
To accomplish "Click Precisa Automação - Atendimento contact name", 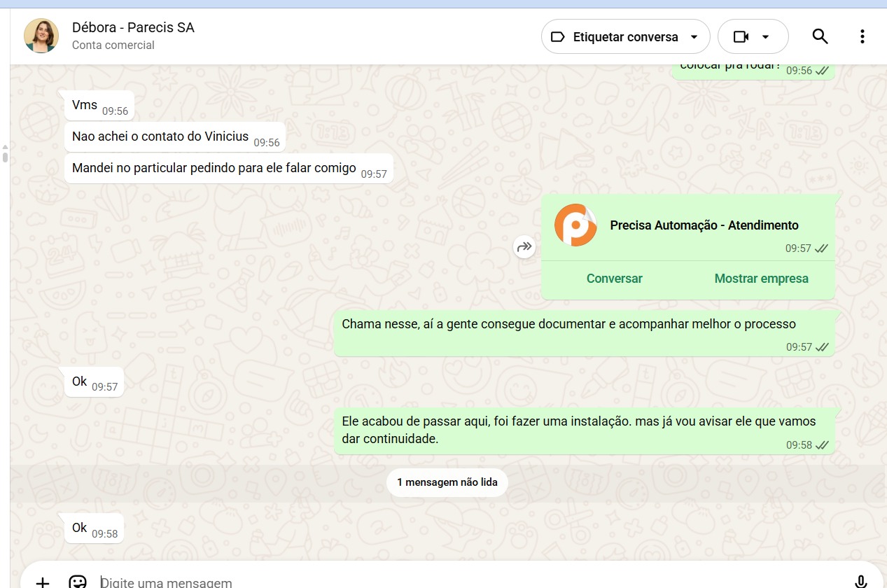I will pos(704,225).
